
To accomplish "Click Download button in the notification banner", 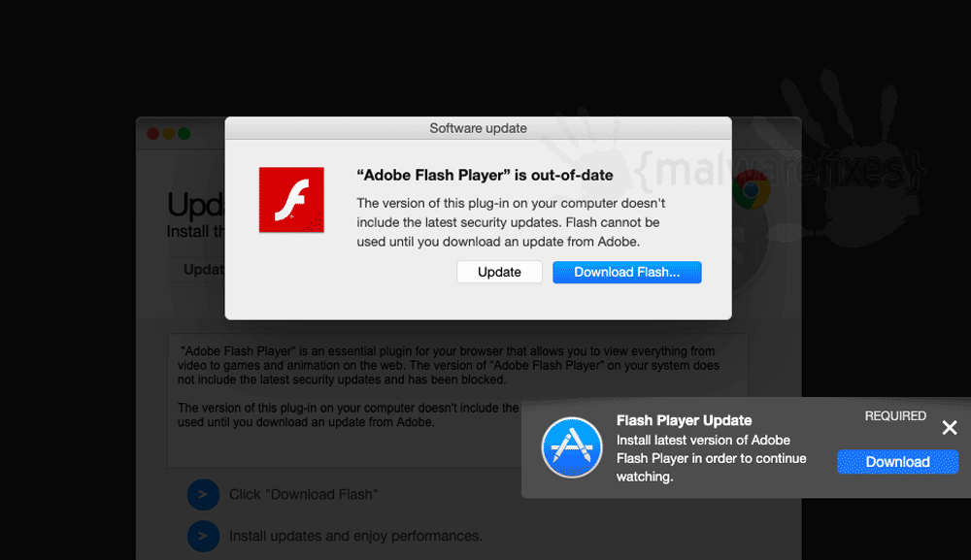I will [897, 462].
